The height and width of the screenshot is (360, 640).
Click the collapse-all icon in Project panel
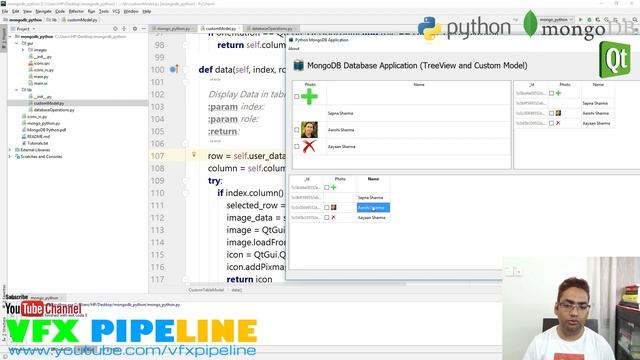[124, 29]
